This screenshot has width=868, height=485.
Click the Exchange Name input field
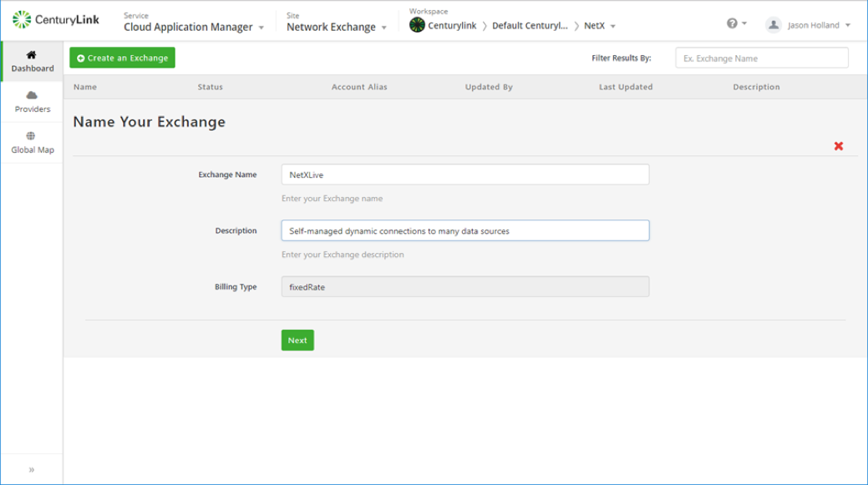(465, 174)
